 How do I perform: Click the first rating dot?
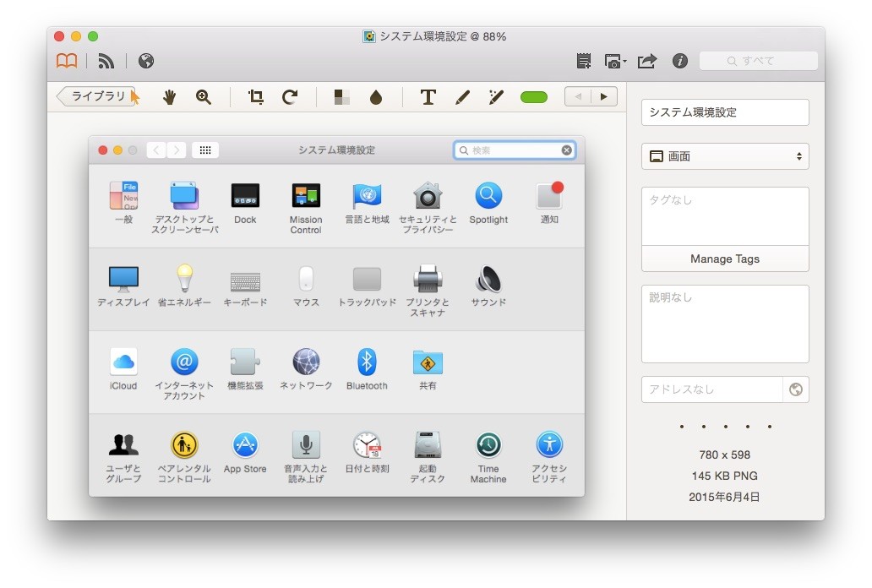(682, 427)
